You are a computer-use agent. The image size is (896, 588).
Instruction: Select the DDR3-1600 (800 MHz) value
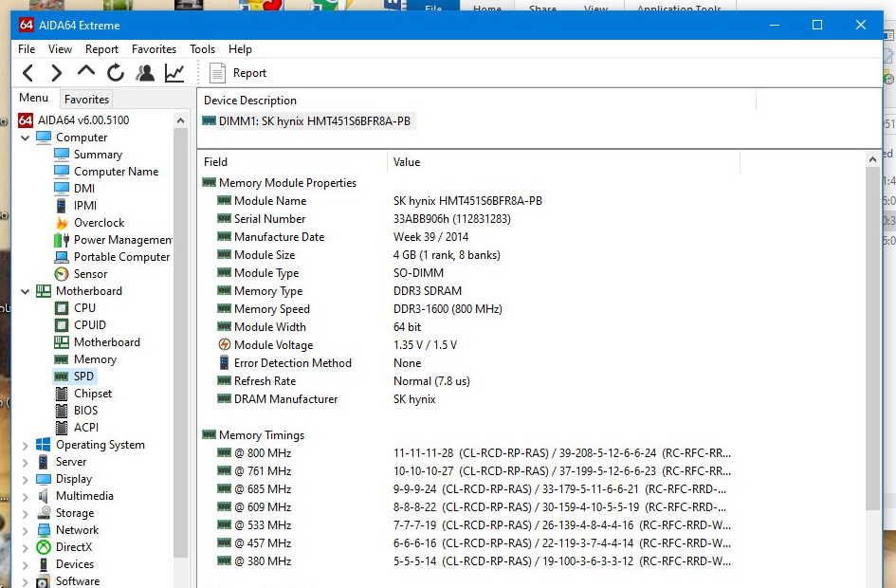(448, 309)
